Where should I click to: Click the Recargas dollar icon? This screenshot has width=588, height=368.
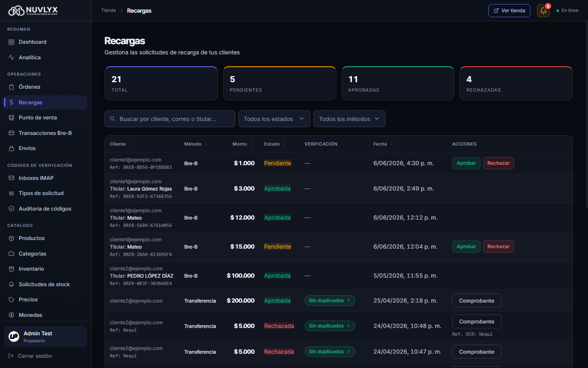(x=11, y=103)
